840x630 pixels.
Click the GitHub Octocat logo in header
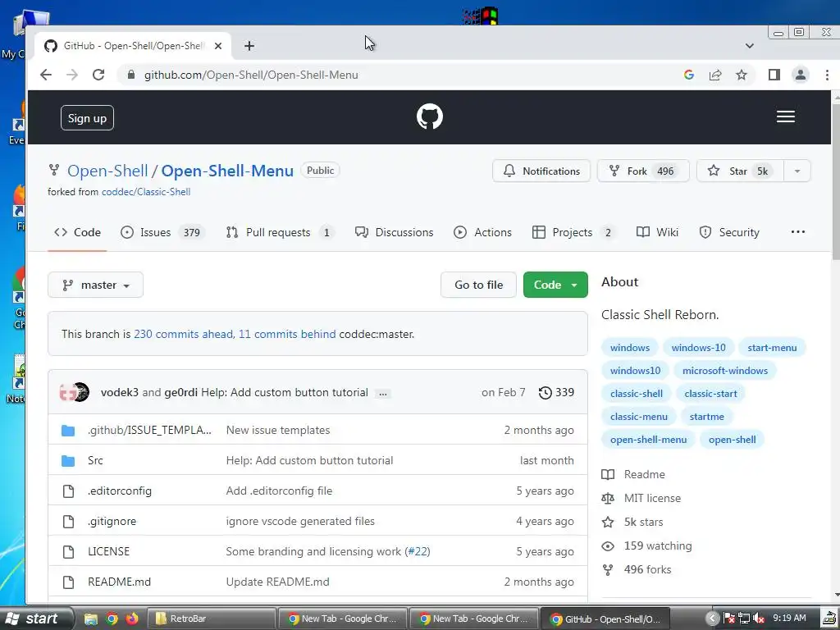click(430, 116)
